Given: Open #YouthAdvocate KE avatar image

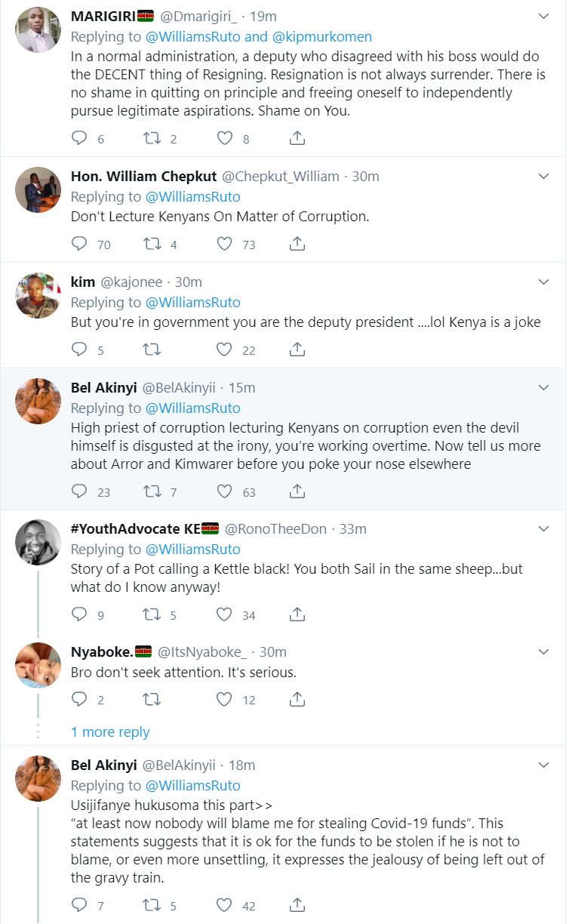Looking at the screenshot, I should pos(38,542).
